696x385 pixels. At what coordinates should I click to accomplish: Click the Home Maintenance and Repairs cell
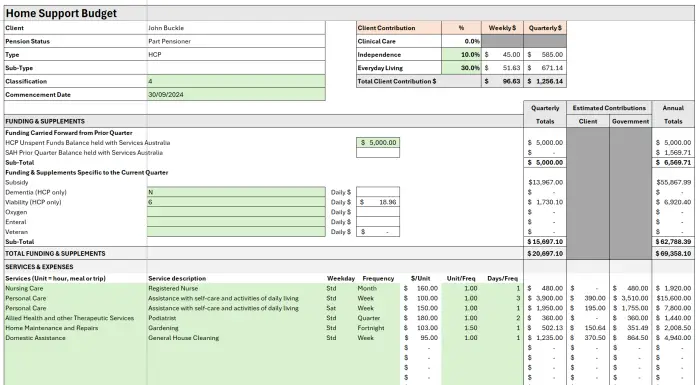(75, 328)
